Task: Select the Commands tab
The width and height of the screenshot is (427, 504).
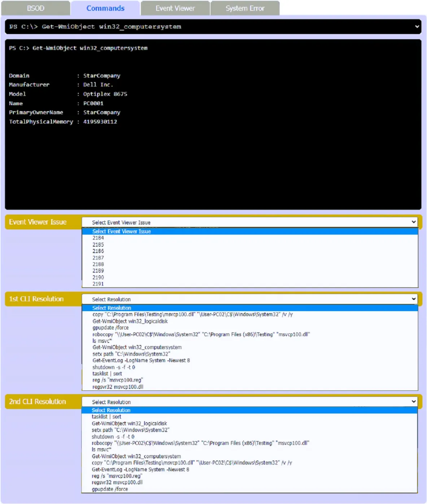Action: point(105,8)
